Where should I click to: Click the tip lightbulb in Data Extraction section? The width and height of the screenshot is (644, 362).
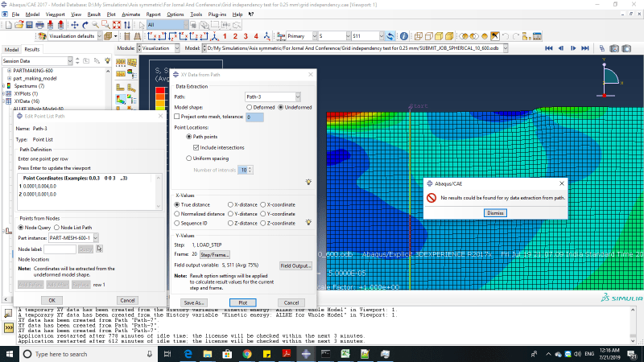click(308, 182)
